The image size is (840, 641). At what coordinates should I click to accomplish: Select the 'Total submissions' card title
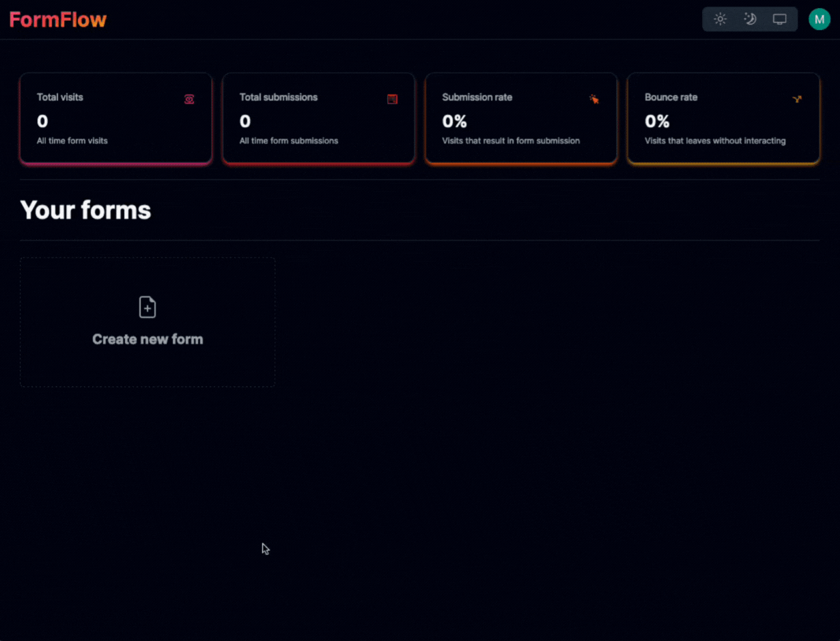279,97
